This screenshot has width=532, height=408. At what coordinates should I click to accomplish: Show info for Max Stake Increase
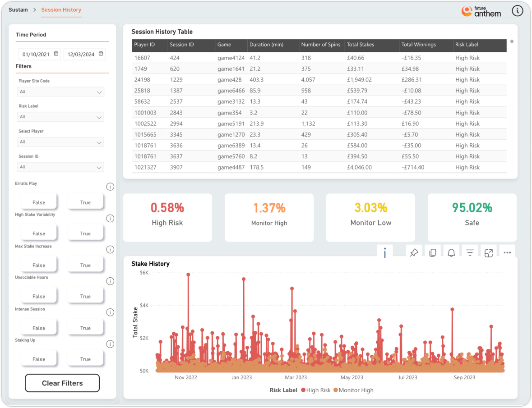pyautogui.click(x=110, y=249)
